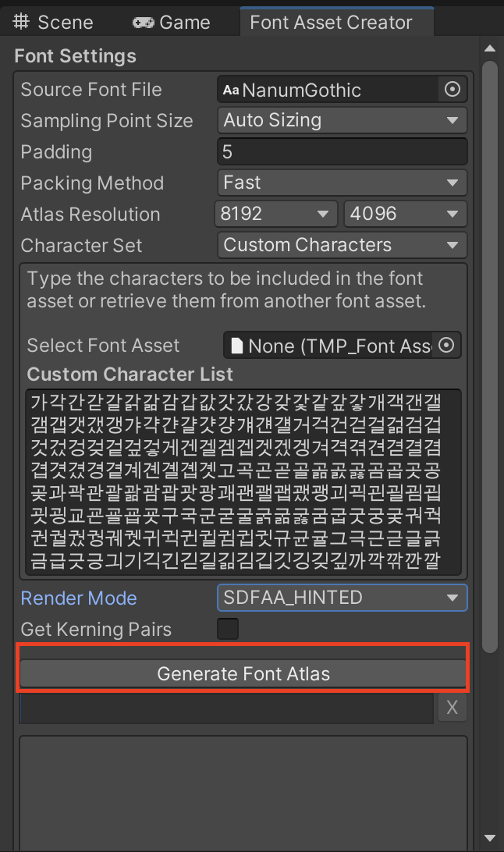
Task: Open Select Font Asset object picker
Action: [x=446, y=346]
